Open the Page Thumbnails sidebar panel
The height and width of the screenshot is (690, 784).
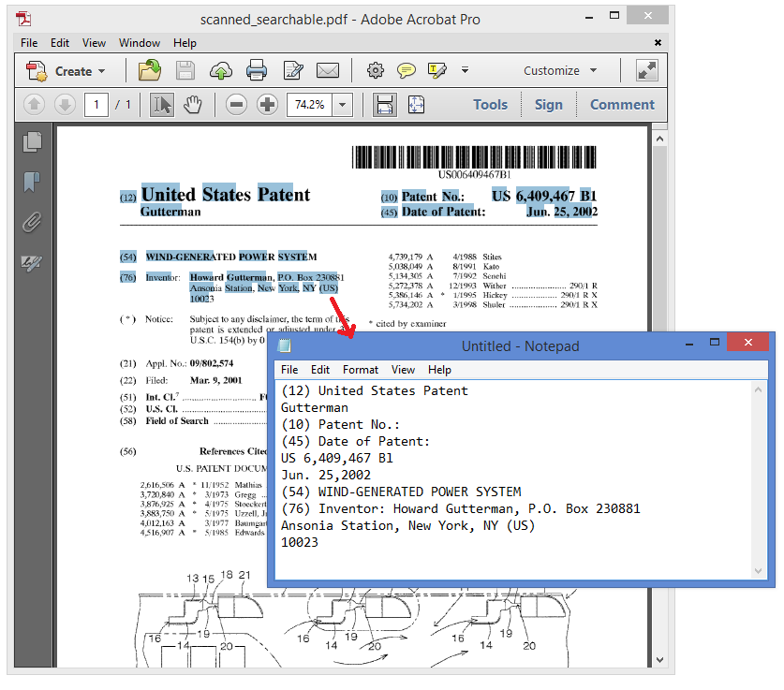point(33,142)
